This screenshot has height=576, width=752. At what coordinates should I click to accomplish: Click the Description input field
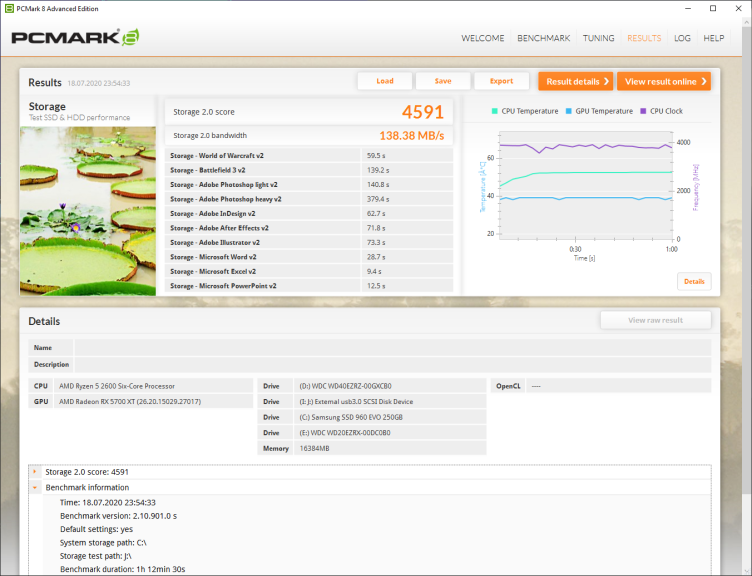[x=392, y=364]
